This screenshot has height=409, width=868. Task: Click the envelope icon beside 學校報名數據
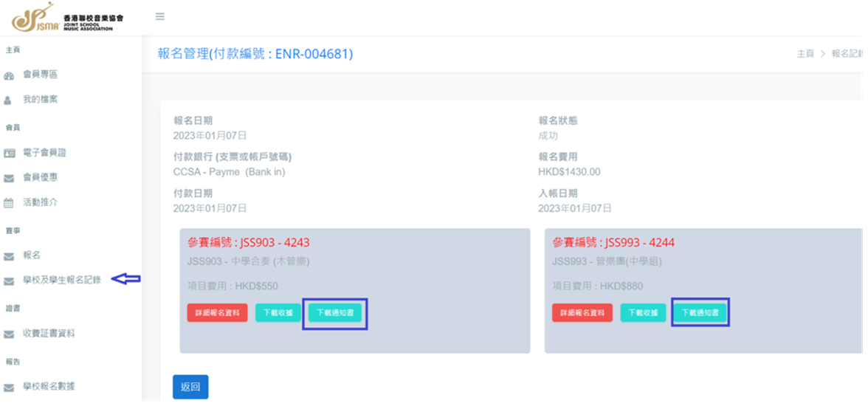(8, 388)
